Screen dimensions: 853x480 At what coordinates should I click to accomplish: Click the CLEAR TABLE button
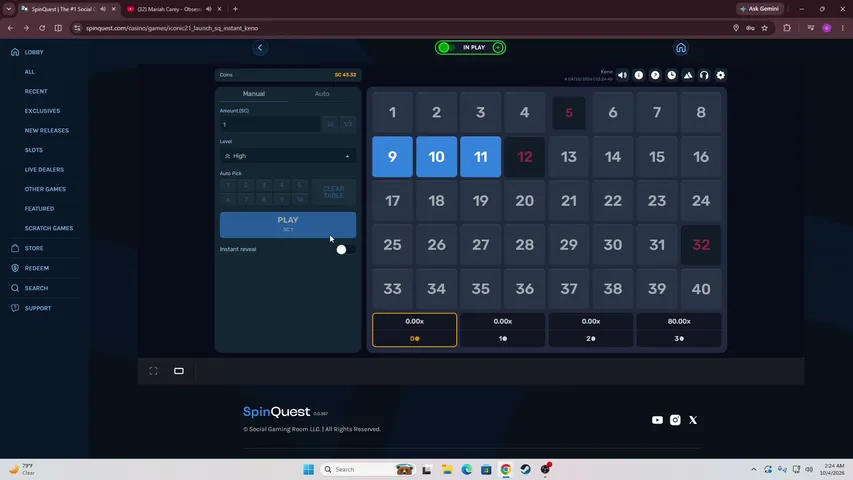click(333, 192)
